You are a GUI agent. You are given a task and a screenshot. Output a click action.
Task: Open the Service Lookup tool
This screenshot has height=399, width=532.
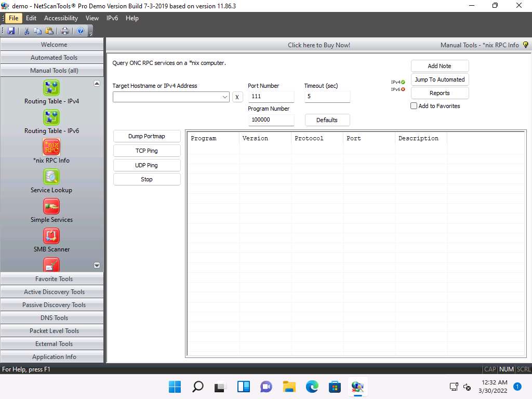coord(51,177)
